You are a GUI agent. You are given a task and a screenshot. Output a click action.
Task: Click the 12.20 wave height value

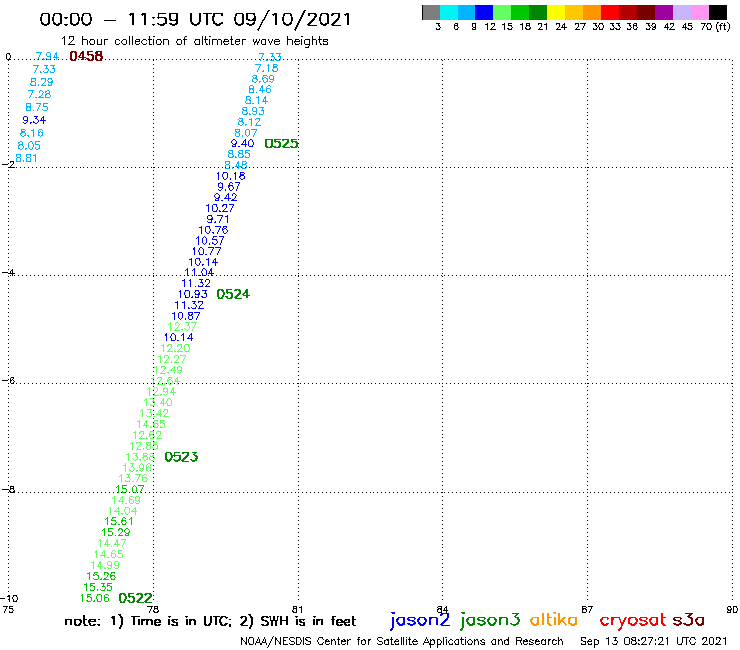click(175, 348)
